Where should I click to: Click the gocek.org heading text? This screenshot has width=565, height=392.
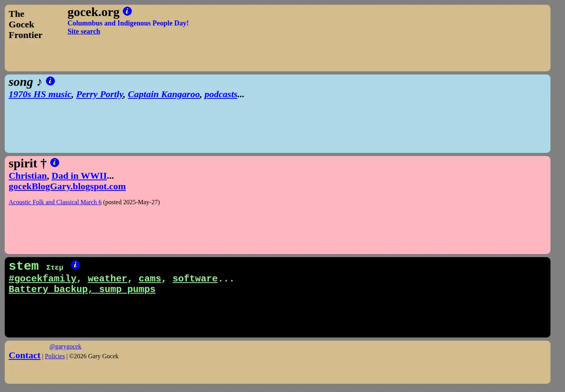click(x=93, y=12)
